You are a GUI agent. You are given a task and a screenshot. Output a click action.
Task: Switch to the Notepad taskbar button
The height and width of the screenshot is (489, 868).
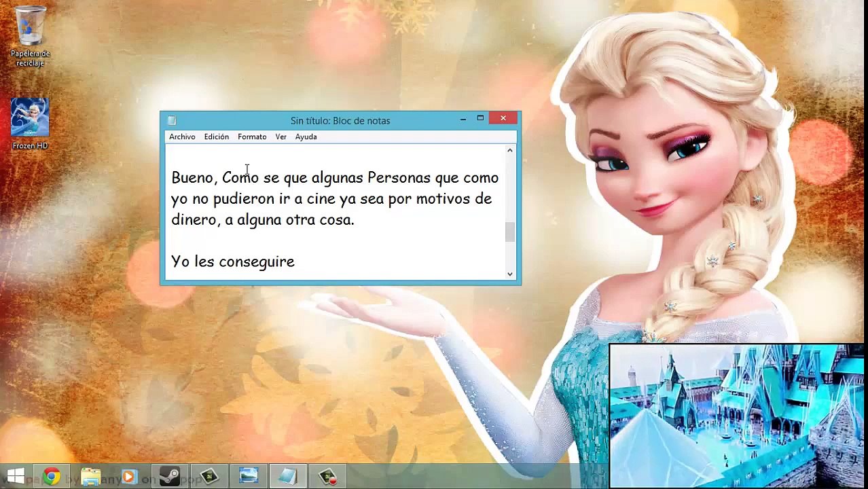point(288,477)
